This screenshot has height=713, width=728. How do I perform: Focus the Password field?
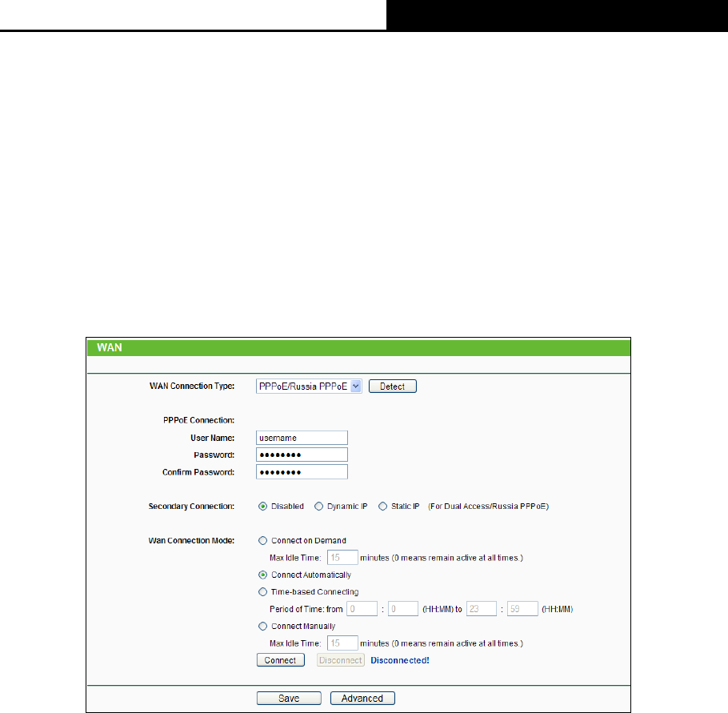coord(302,455)
